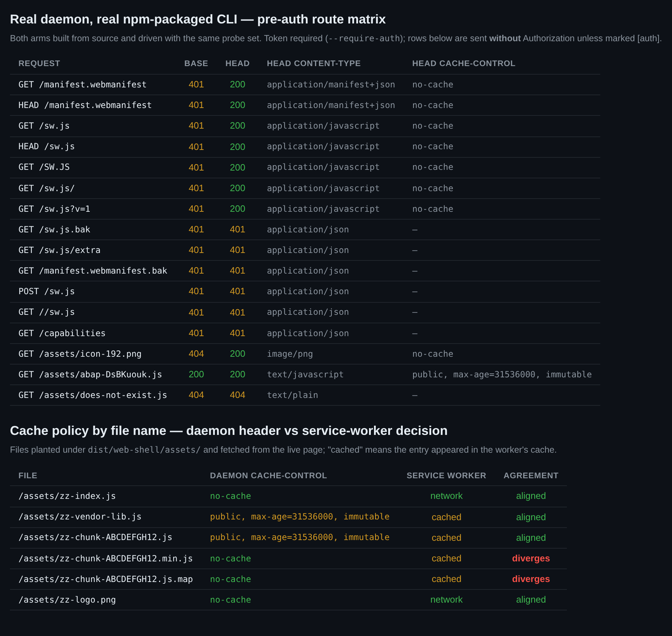672x636 pixels.
Task: Select '/assets/zz-chunk-ABCDEFGH12.js.map' file name
Action: click(105, 579)
